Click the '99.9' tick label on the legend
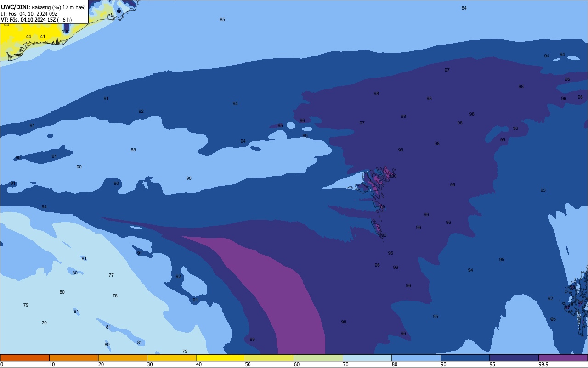Viewport: 588px width, 368px height. (544, 364)
